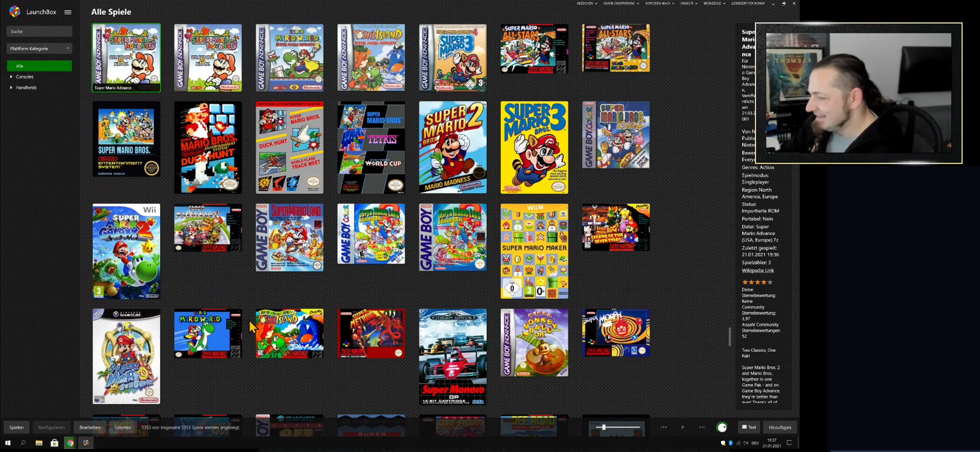Select Super Mario Bros. Deluxe cover
The height and width of the screenshot is (452, 980).
[x=616, y=135]
